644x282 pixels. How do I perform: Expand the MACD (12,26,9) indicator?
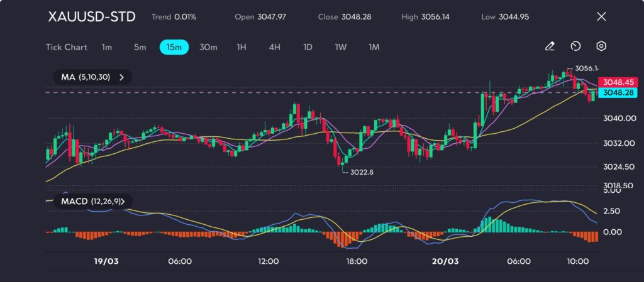click(92, 202)
